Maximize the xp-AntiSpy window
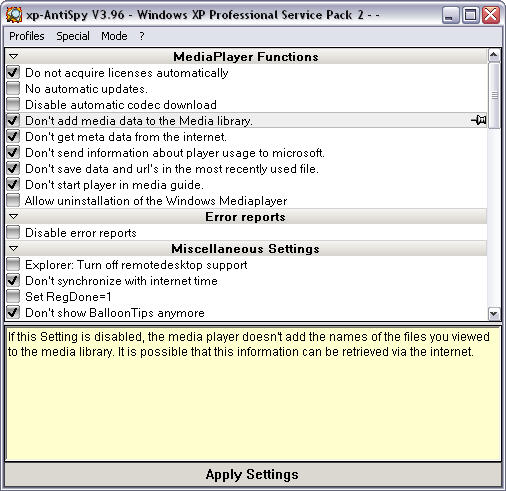Viewport: 506px width, 491px height. tap(470, 15)
